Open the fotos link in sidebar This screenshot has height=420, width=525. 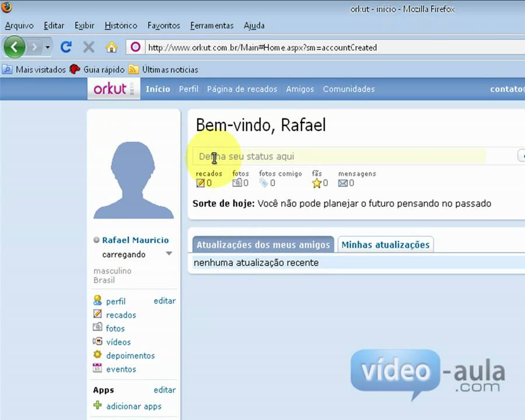115,328
